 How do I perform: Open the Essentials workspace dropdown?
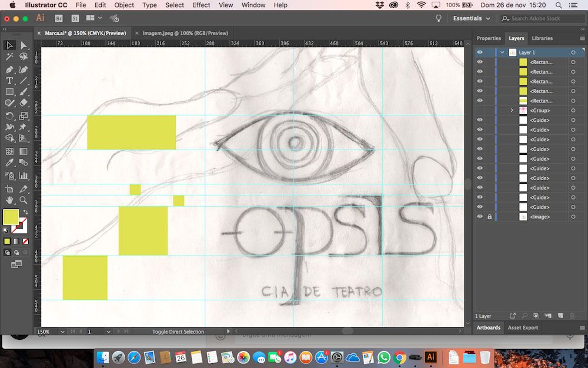click(471, 18)
